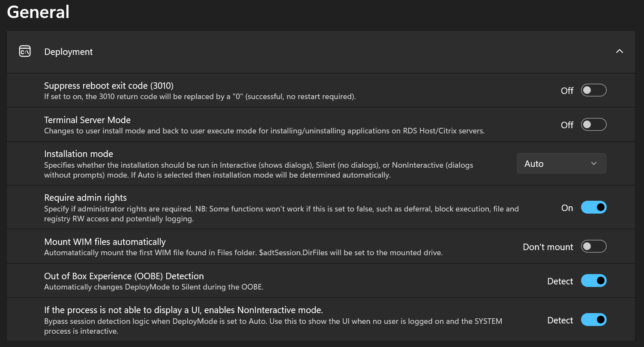The height and width of the screenshot is (347, 644).
Task: Click the Deployment section header label
Action: pos(69,52)
